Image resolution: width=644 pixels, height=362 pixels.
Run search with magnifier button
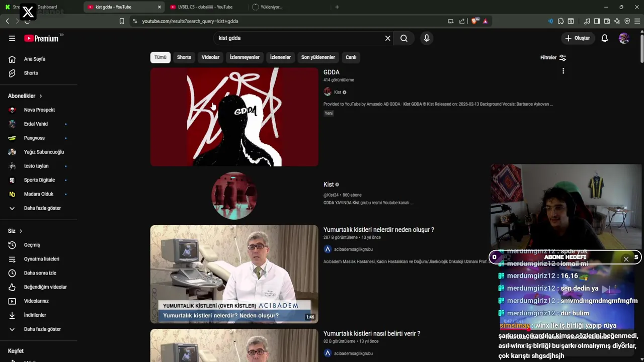pyautogui.click(x=404, y=38)
